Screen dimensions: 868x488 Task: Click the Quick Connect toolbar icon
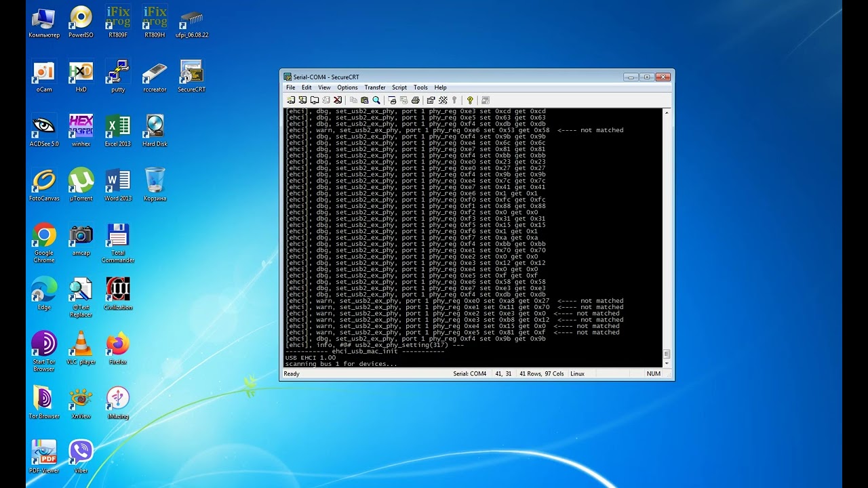coord(302,100)
